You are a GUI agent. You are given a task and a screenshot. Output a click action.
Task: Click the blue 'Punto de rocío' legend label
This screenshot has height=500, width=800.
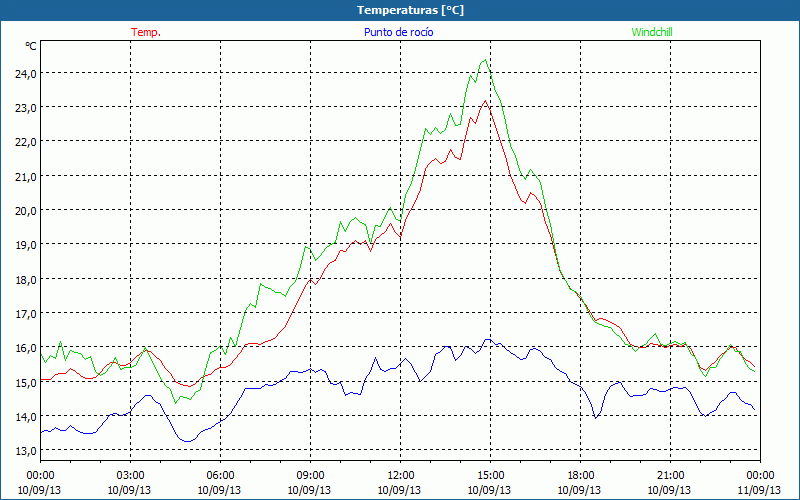[398, 32]
